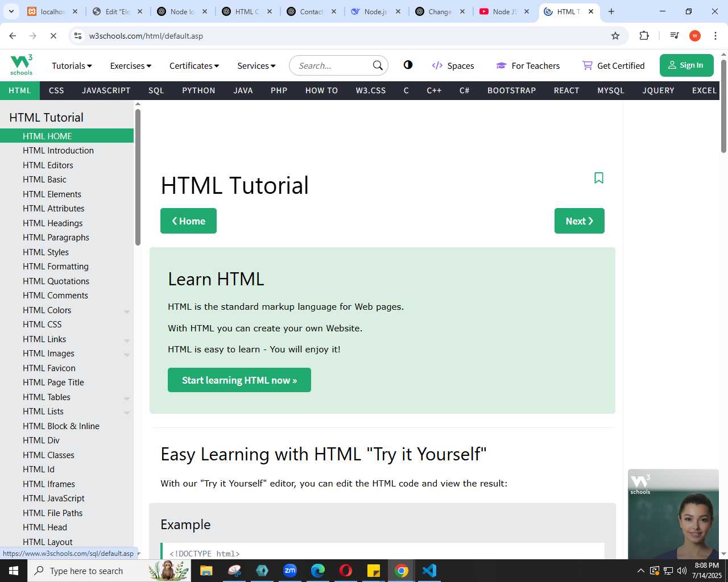
Task: Open the Get Certified cart link
Action: [x=613, y=66]
